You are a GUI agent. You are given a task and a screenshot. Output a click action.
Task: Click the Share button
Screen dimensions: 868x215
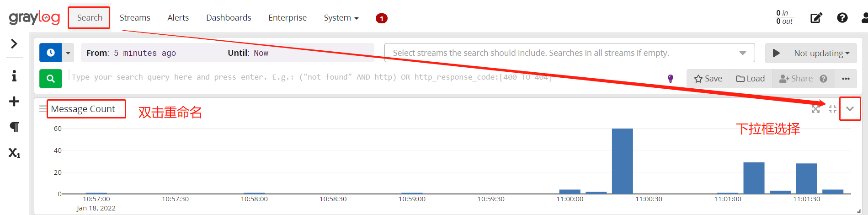(796, 79)
